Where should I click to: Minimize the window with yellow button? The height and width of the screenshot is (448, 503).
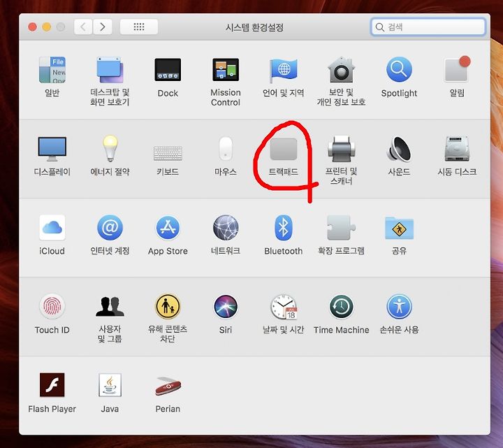coord(47,27)
